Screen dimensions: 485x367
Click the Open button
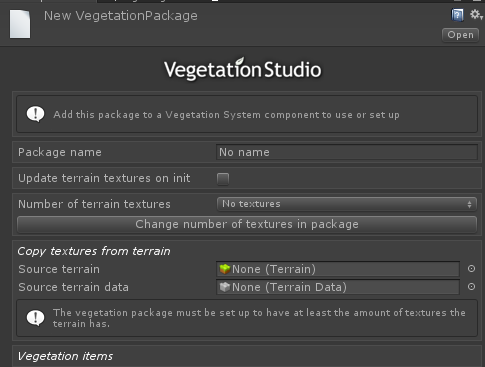(x=460, y=35)
